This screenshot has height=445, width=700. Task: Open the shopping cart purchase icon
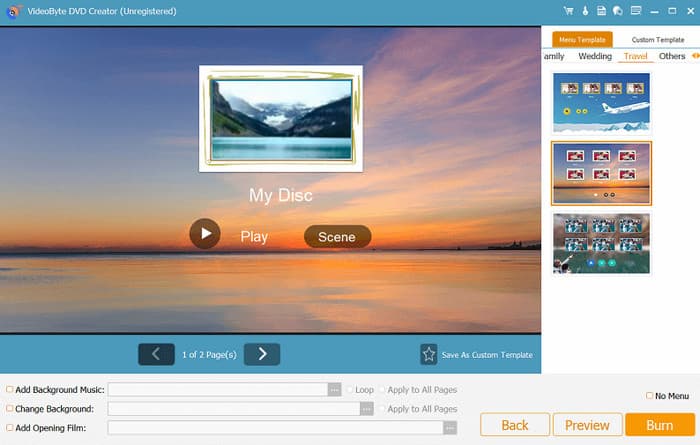coord(568,11)
